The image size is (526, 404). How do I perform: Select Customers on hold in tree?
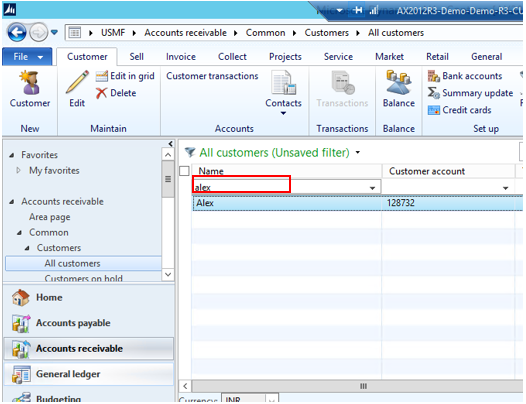coord(84,278)
